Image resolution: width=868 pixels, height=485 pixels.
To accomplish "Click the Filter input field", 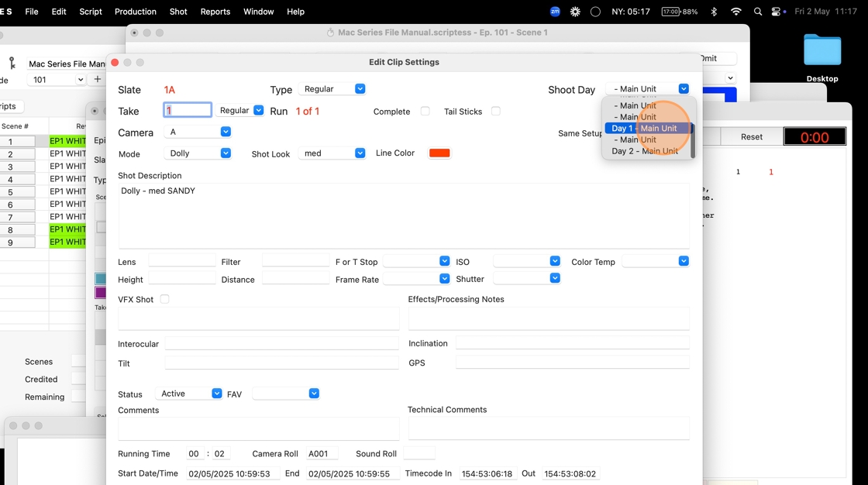I will (295, 261).
